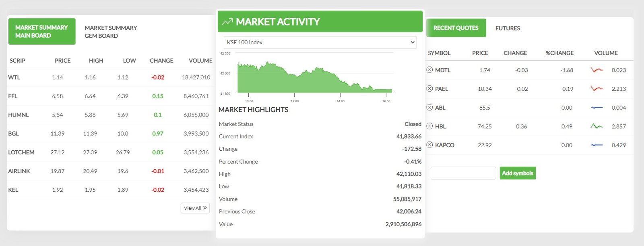Viewport: 644px width, 246px height.
Task: Open Market Summary Main Board tab
Action: (x=41, y=31)
